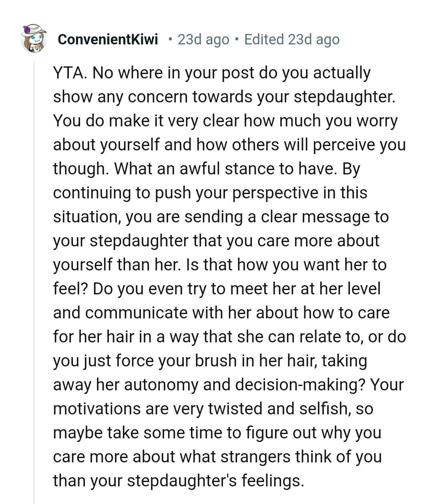Click the dot separator after the username
The width and height of the screenshot is (432, 504).
(171, 40)
